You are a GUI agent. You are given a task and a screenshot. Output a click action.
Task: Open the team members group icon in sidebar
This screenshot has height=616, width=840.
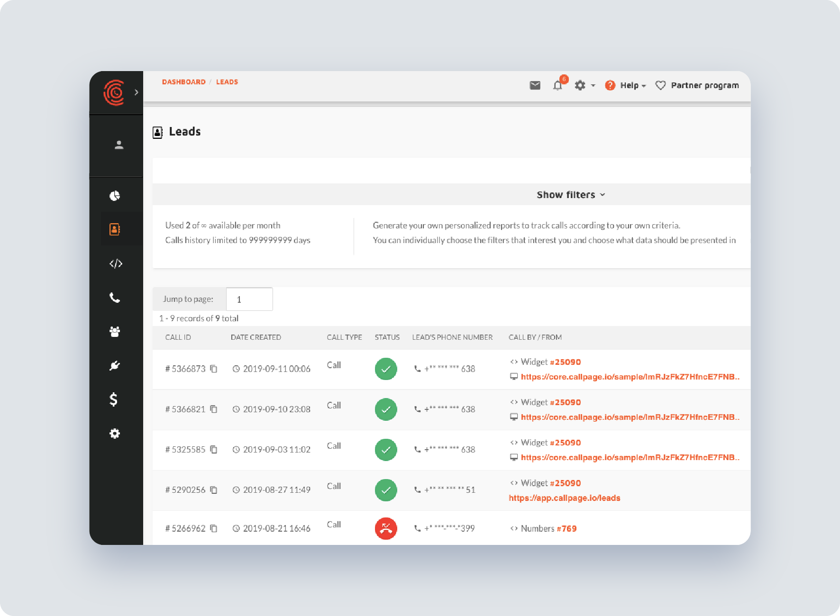(x=115, y=332)
